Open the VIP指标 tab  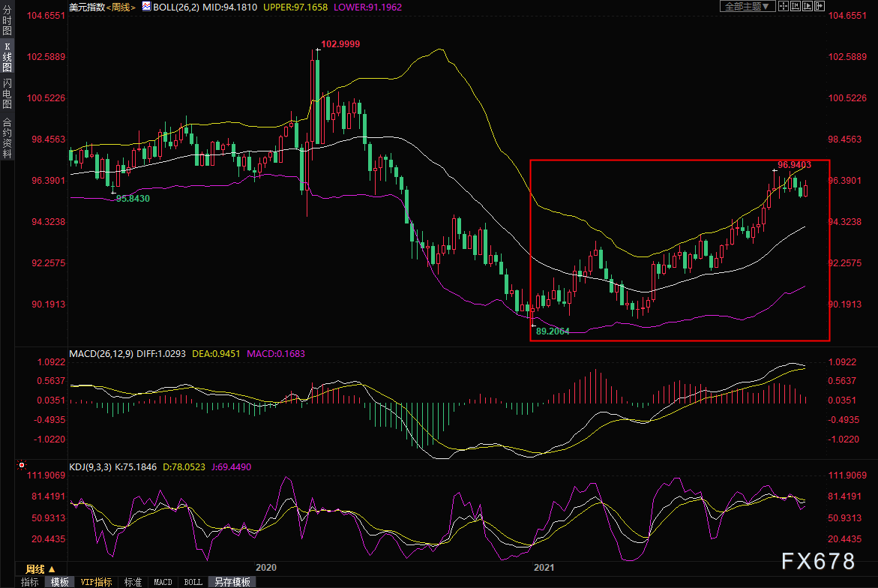tap(96, 583)
